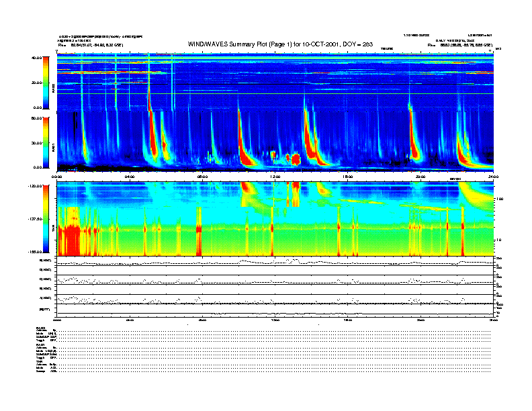Click the RAD1 vertical axis label

coord(53,147)
